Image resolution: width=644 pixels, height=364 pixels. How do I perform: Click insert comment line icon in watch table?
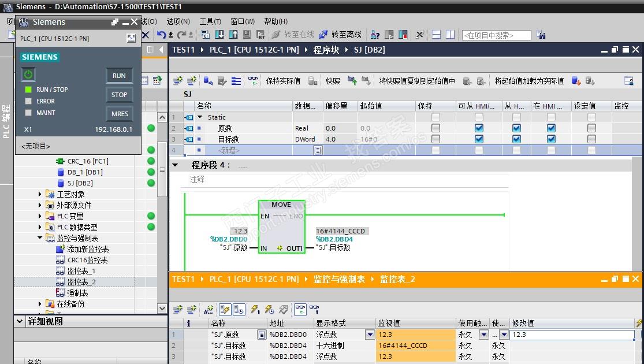[209, 309]
